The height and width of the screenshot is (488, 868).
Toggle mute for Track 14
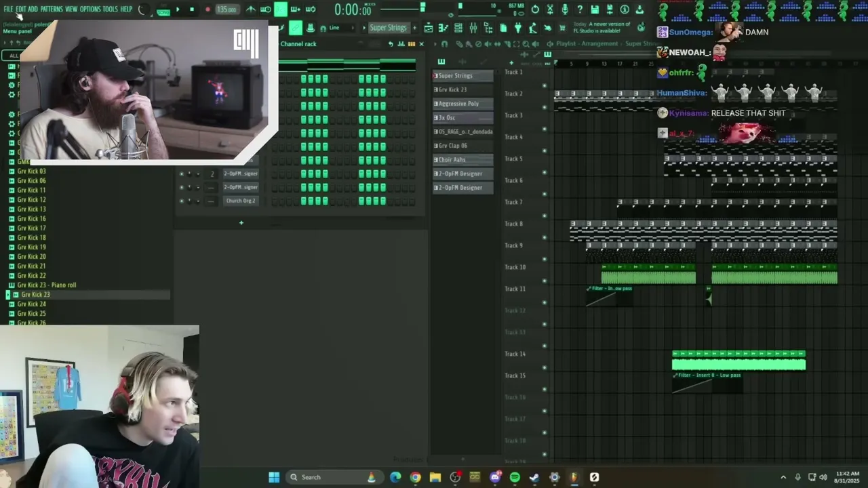click(x=544, y=367)
